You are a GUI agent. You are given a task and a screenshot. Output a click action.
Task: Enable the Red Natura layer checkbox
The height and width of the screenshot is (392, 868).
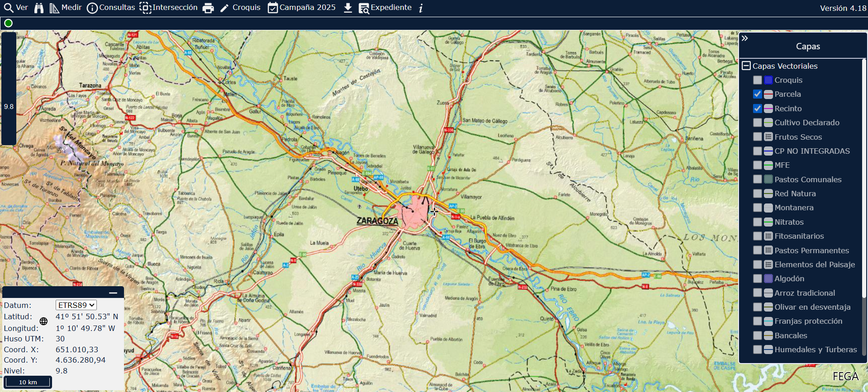pos(757,194)
